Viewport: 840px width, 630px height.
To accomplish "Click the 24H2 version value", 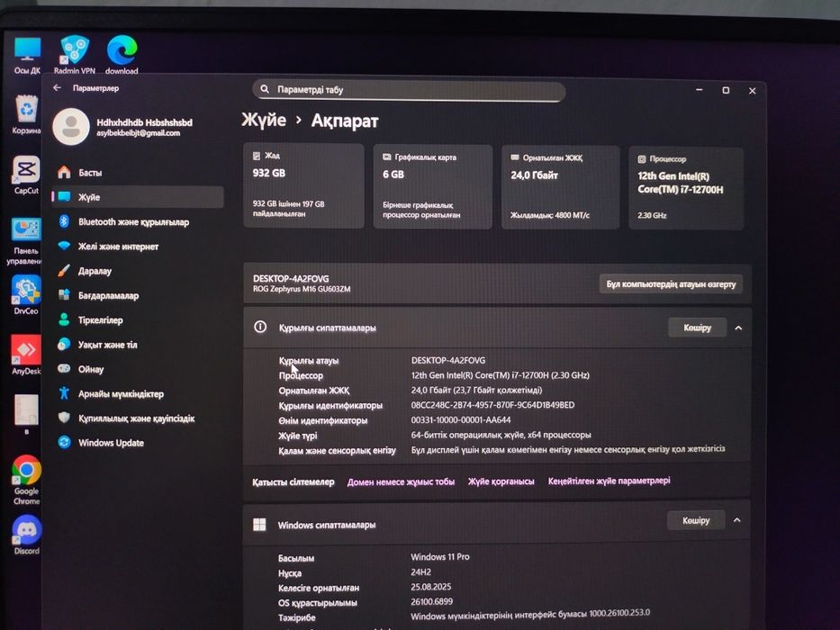I will click(420, 572).
